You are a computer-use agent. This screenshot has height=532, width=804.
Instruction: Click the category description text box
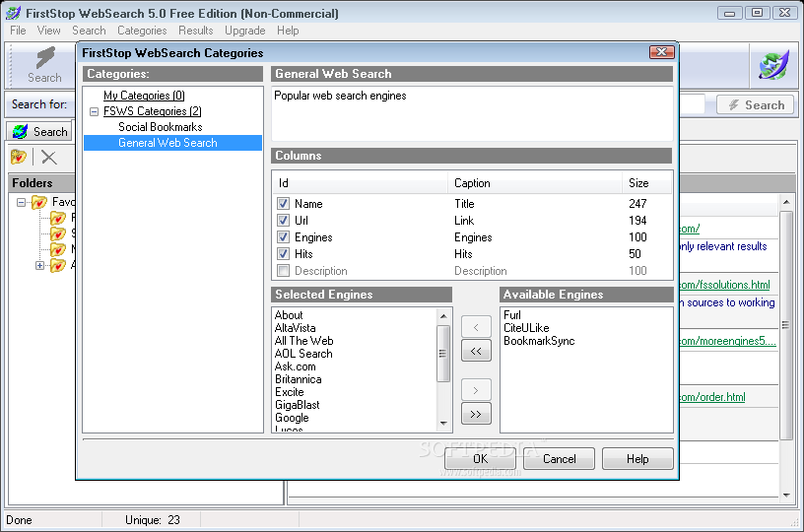472,113
